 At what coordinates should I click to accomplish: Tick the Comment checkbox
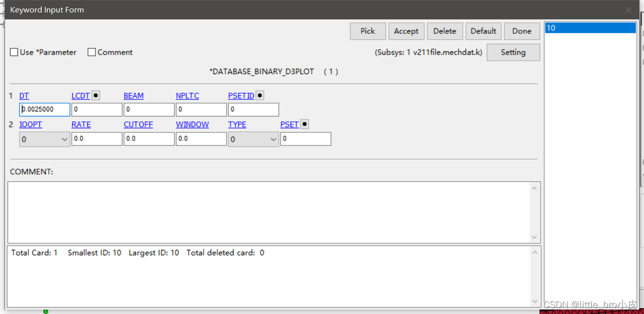click(x=92, y=52)
